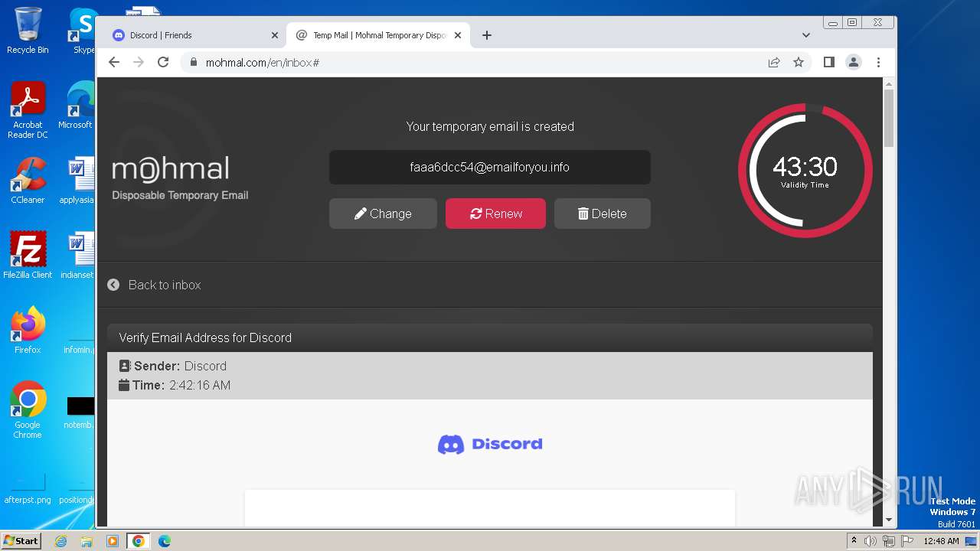Show hidden system tray icons
Viewport: 980px width, 551px height.
point(854,540)
